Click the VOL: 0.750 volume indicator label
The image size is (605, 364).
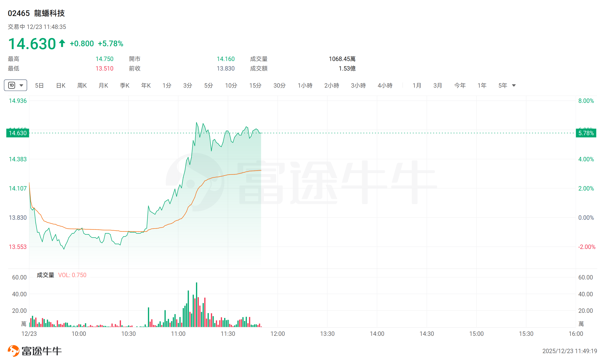(x=72, y=275)
